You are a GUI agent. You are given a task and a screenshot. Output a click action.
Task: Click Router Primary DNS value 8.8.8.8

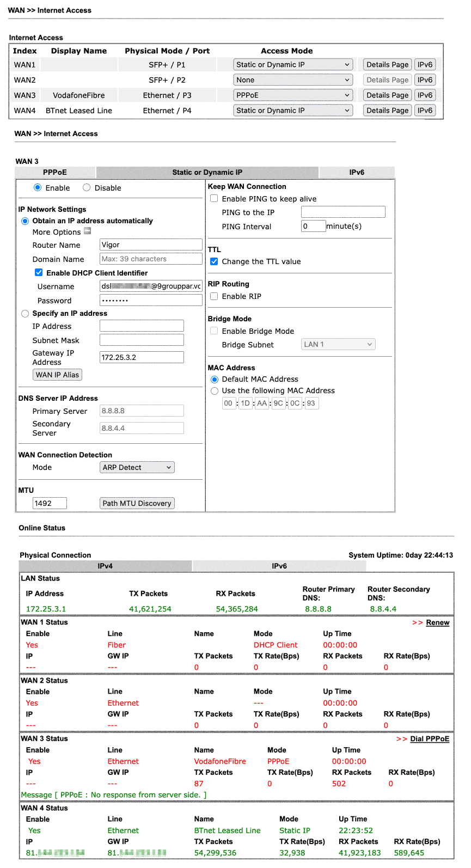pyautogui.click(x=318, y=609)
